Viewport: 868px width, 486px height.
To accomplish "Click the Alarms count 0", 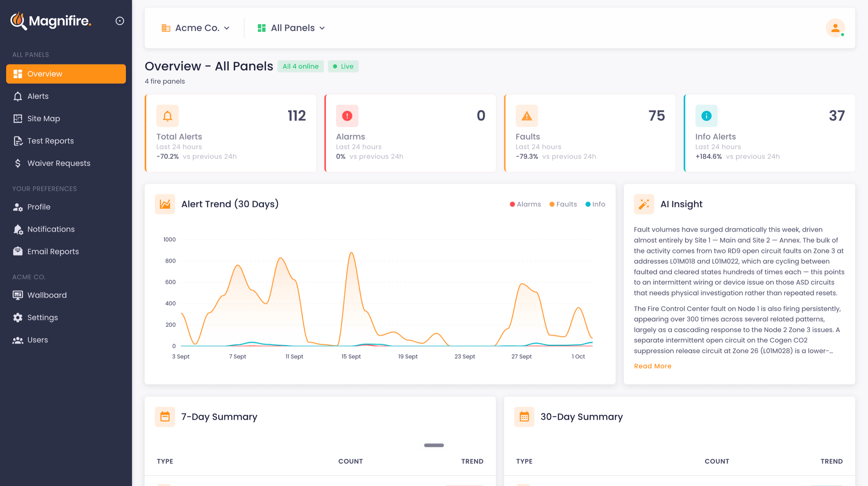I will click(x=481, y=116).
